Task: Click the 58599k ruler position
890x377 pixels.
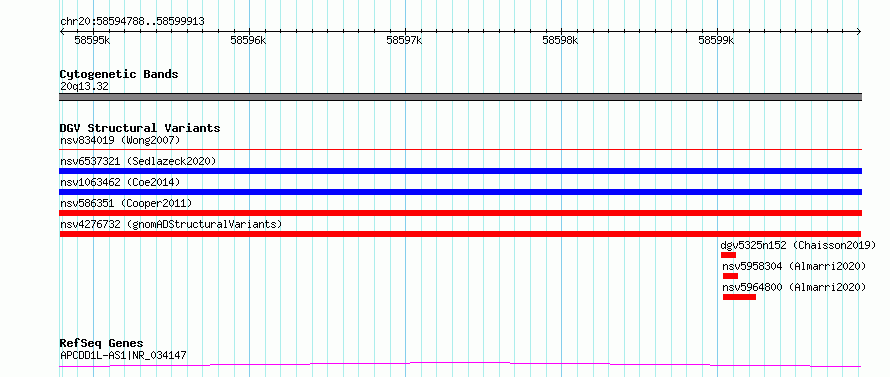Action: (716, 41)
